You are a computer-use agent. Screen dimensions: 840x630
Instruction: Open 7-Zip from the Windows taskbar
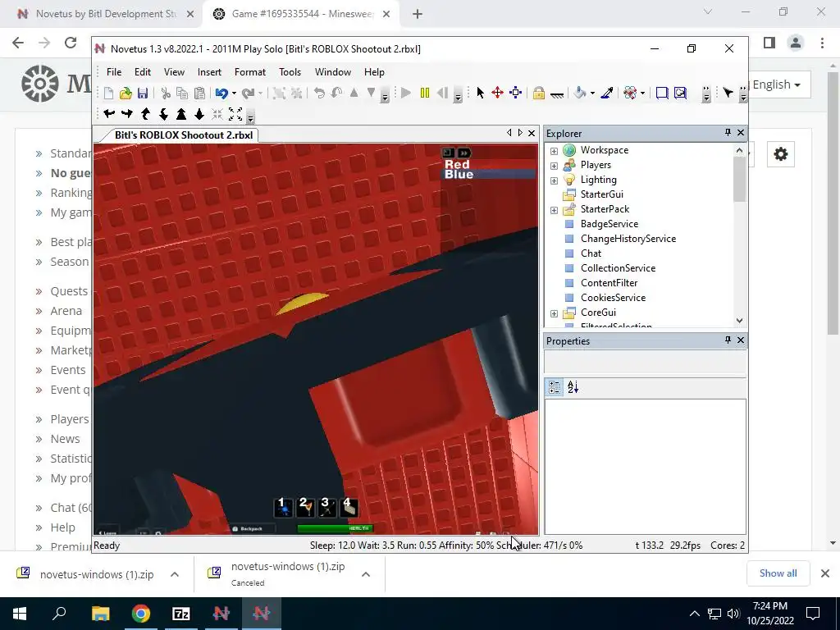pyautogui.click(x=181, y=614)
